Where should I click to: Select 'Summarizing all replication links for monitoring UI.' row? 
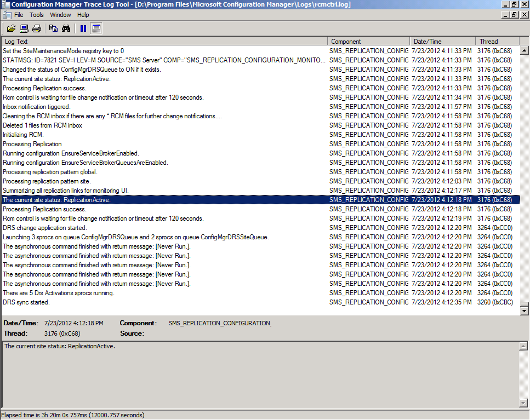coord(261,191)
